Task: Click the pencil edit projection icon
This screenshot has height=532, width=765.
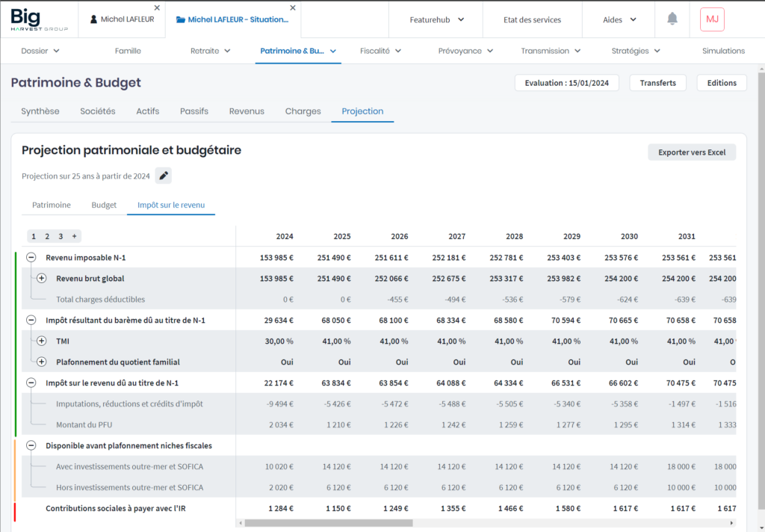Action: [164, 176]
